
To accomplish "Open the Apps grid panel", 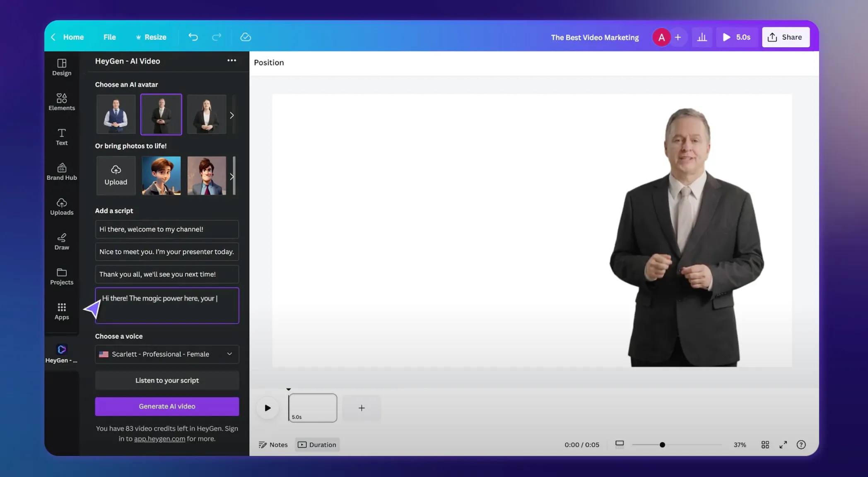I will click(62, 311).
